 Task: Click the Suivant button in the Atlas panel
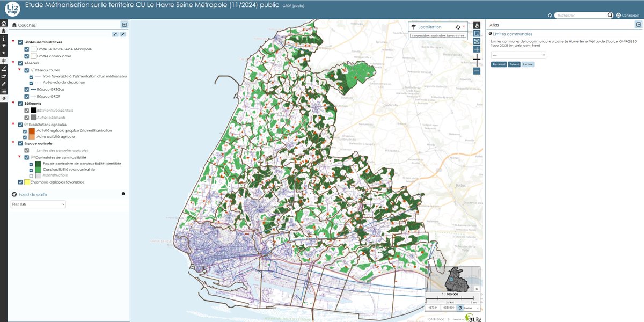pos(515,64)
